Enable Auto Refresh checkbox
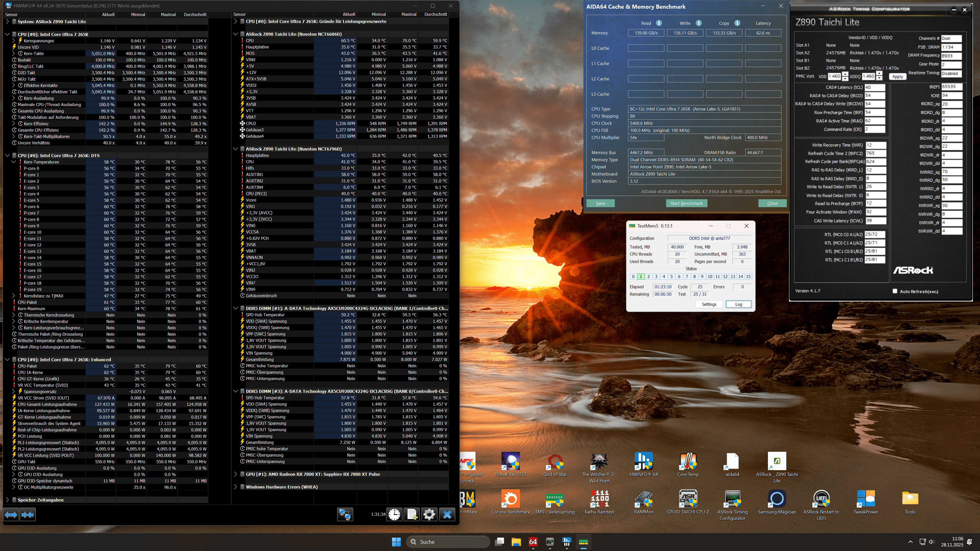Viewport: 980px width, 551px height. pos(895,291)
